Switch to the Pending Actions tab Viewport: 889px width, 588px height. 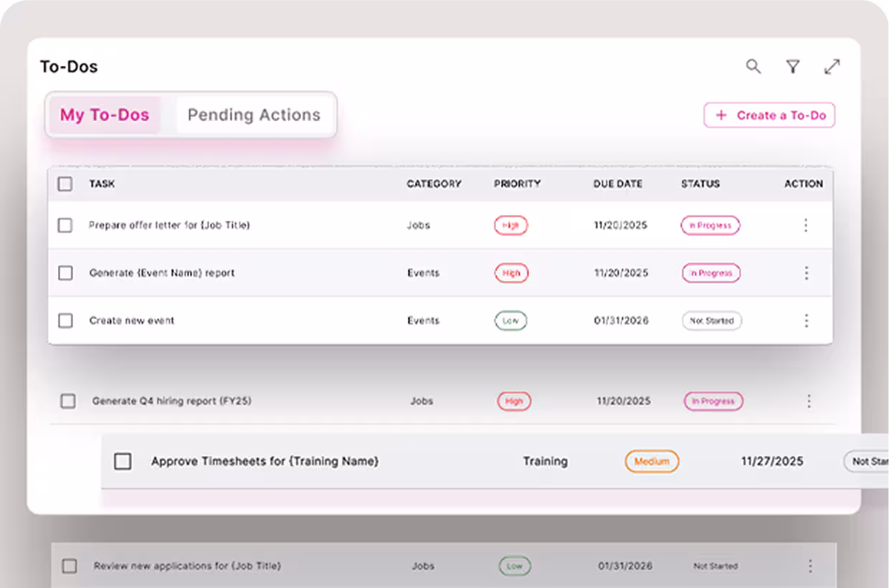tap(254, 115)
